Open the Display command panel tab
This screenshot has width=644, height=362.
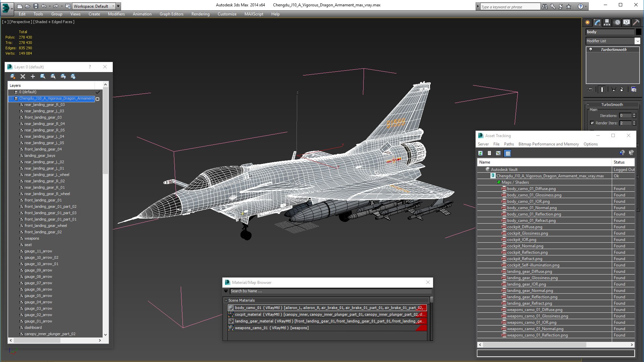pos(627,22)
